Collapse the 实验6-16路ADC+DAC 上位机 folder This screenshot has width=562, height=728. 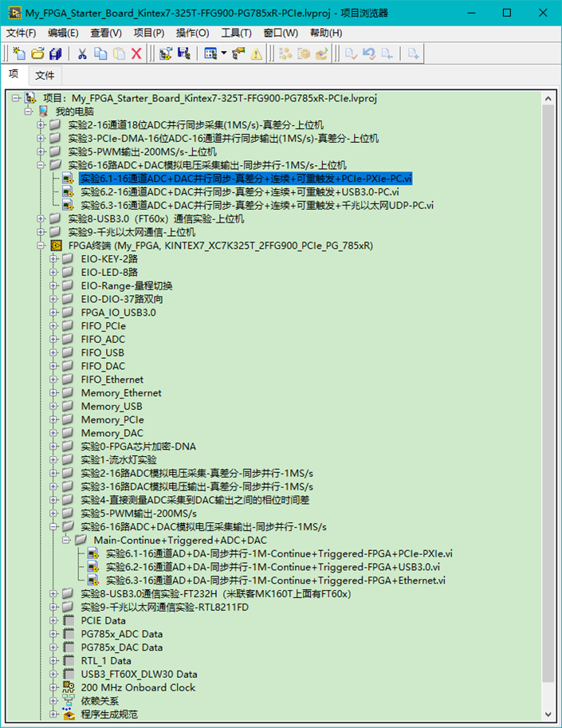click(41, 165)
